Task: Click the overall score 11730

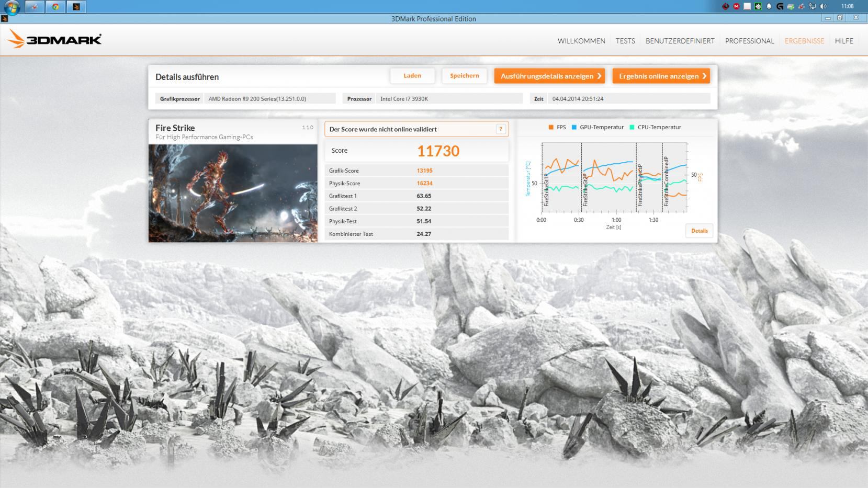Action: (x=438, y=151)
